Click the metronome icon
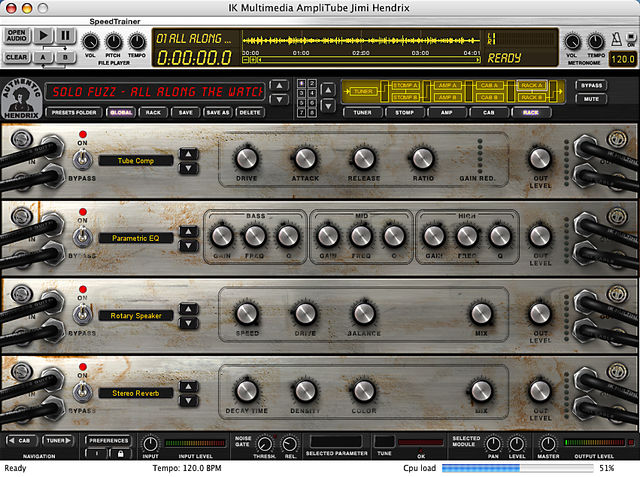Image resolution: width=640 pixels, height=477 pixels. coord(616,40)
